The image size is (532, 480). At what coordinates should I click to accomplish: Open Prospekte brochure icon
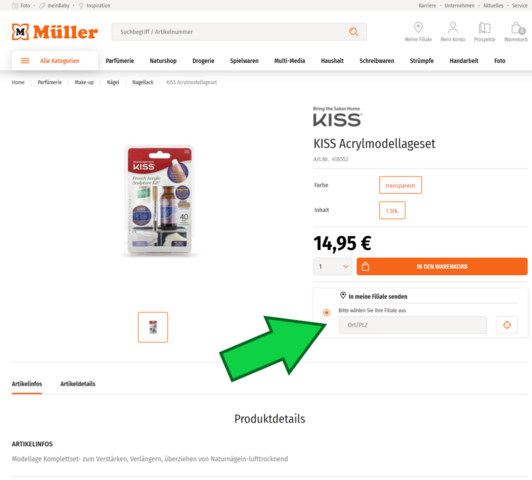coord(484,28)
